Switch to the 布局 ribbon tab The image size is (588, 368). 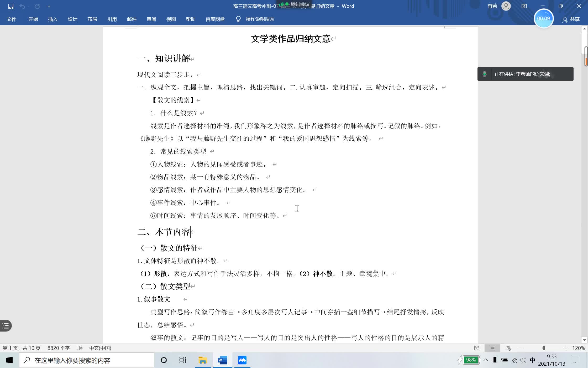92,19
